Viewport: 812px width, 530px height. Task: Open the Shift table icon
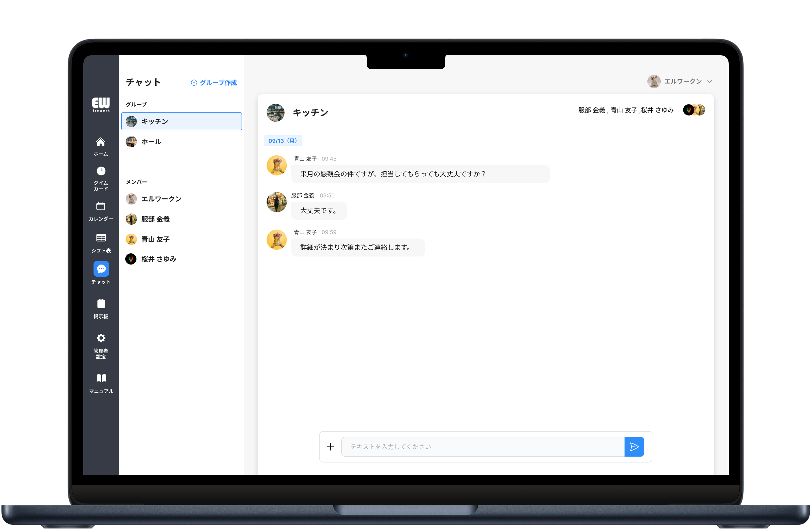(x=101, y=238)
